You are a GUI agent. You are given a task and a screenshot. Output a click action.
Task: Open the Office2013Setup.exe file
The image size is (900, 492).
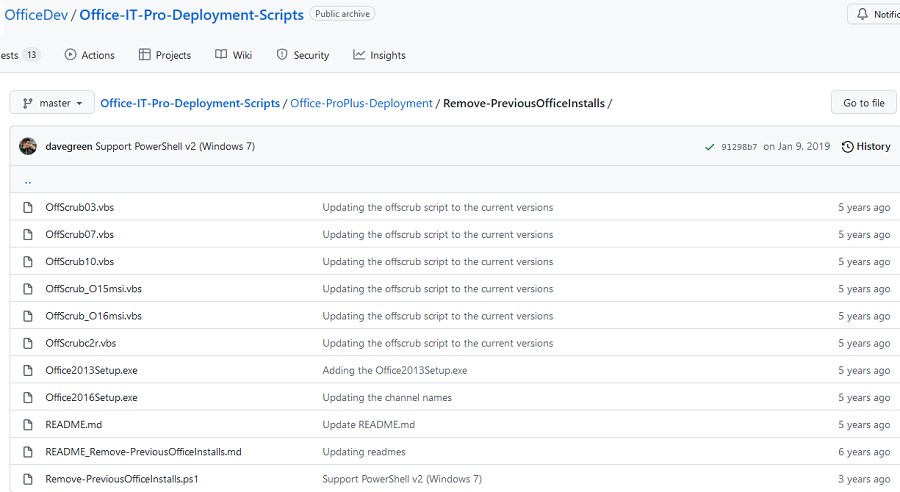pyautogui.click(x=91, y=370)
